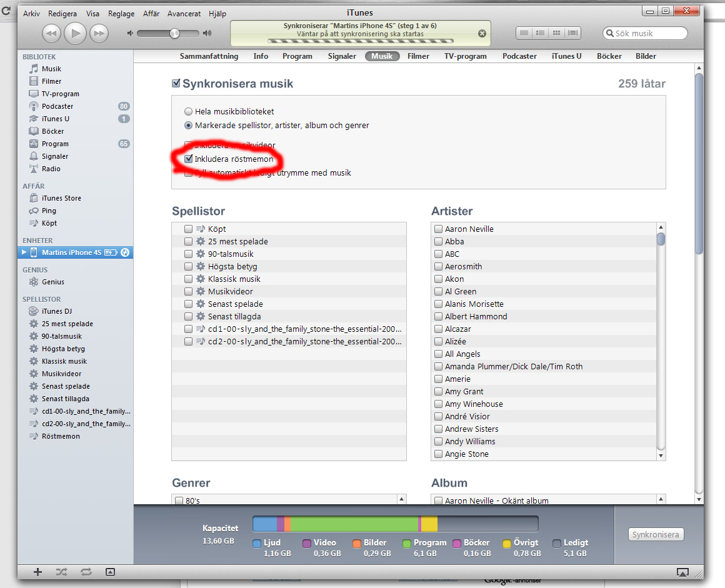Open Podcaster library in sidebar

(x=57, y=106)
